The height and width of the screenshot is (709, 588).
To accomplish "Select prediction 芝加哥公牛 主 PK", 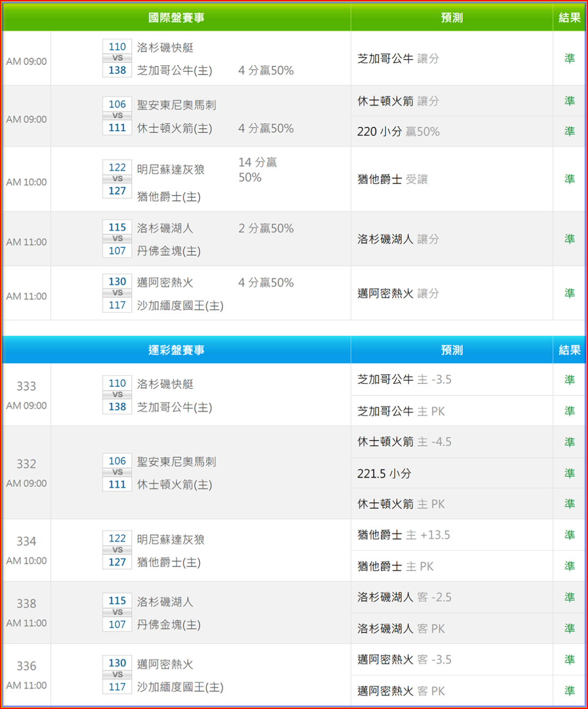I will click(x=401, y=411).
